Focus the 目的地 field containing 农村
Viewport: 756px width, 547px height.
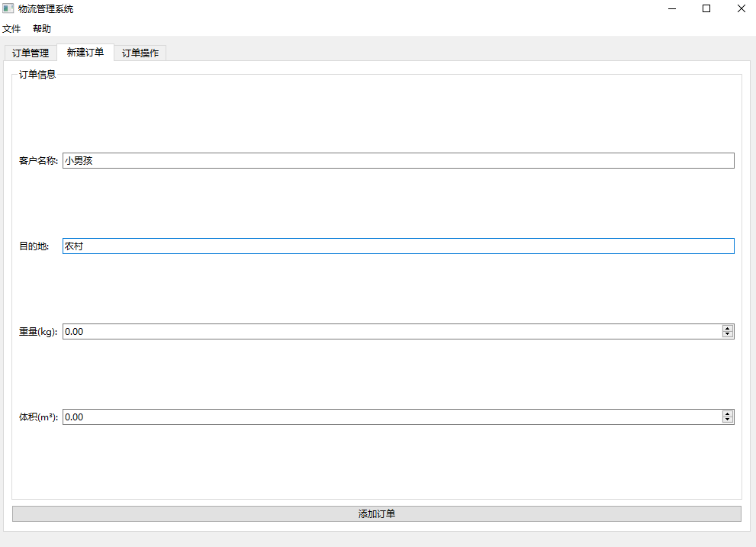[397, 246]
